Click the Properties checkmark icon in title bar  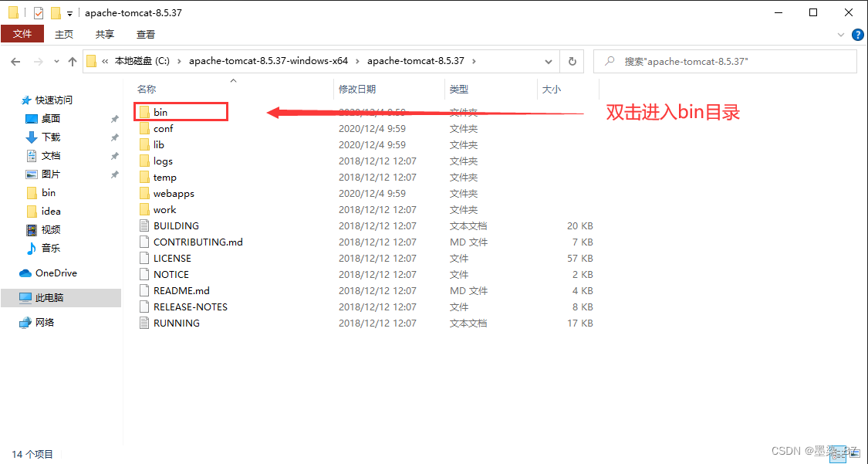tap(39, 12)
